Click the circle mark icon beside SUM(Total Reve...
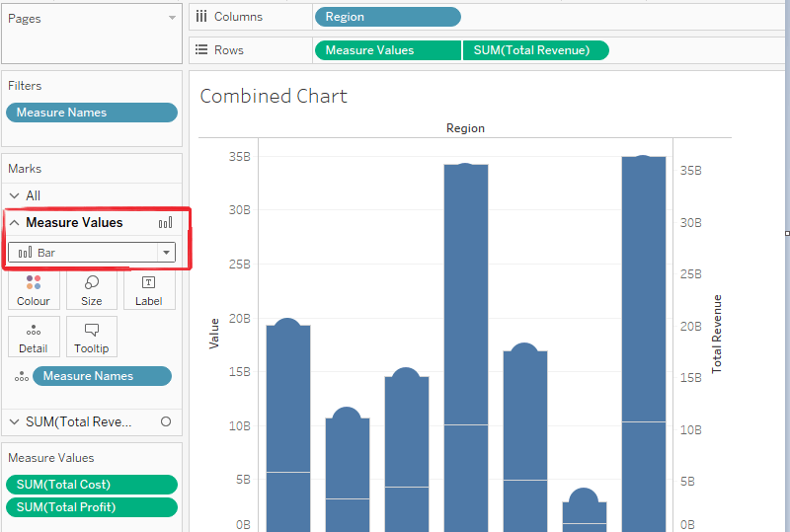The height and width of the screenshot is (532, 790). [166, 421]
